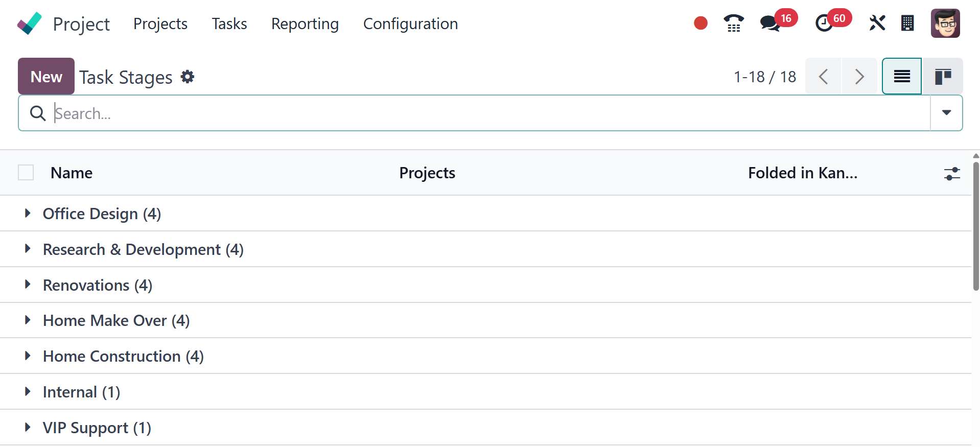Open the activities clock icon

824,23
